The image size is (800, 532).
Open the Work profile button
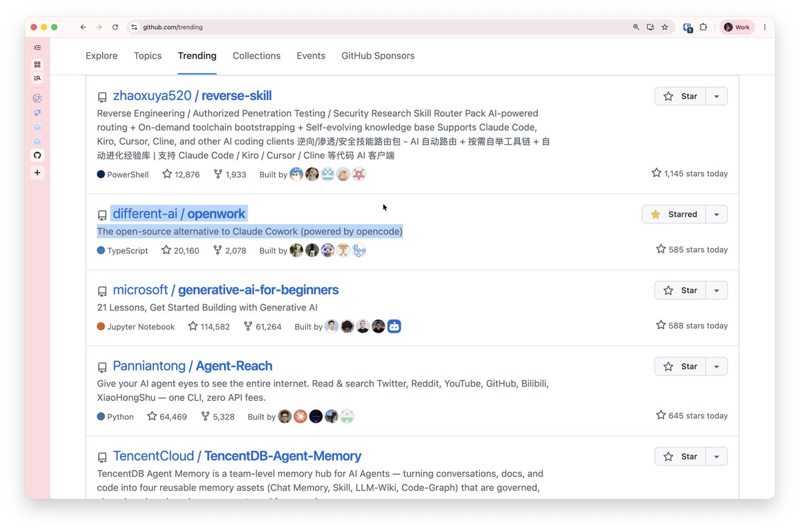pos(737,27)
